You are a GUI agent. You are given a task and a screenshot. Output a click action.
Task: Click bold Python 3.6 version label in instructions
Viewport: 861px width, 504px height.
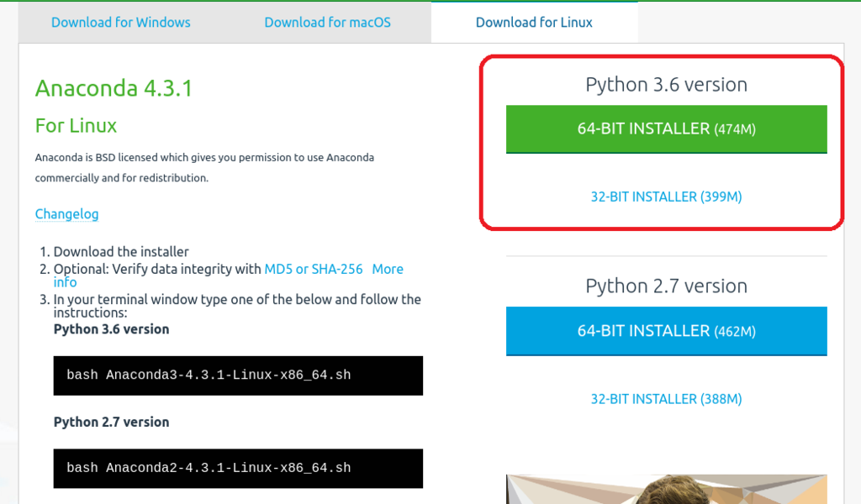coord(111,329)
